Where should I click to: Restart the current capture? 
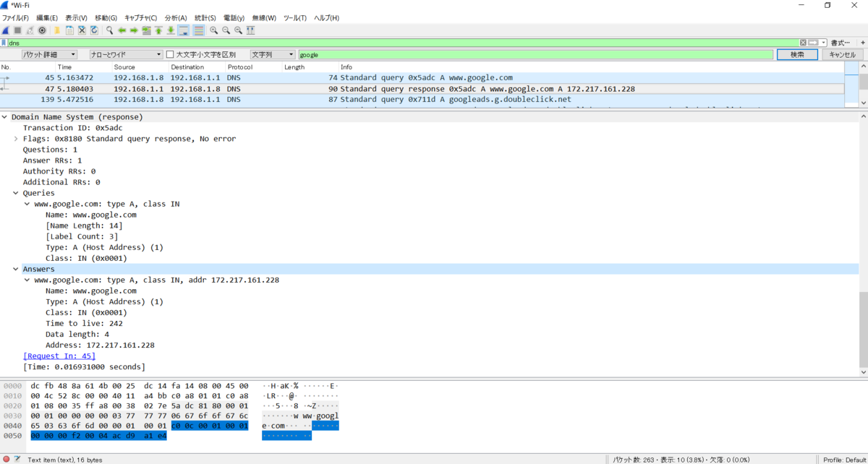point(30,30)
